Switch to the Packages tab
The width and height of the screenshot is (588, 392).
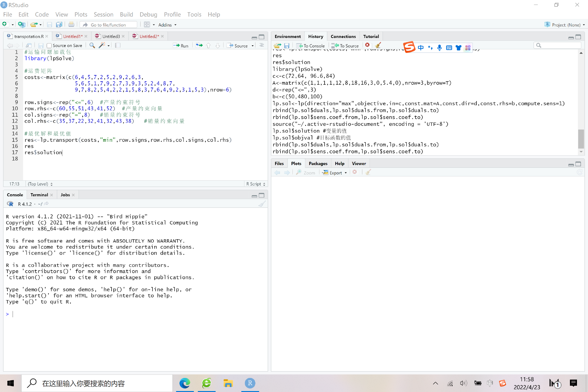318,164
